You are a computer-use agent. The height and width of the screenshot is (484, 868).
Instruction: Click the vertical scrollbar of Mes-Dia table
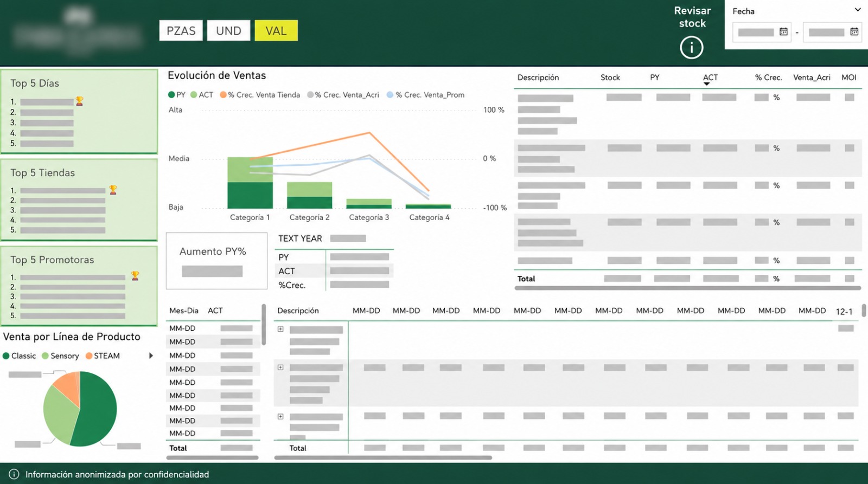coord(264,325)
